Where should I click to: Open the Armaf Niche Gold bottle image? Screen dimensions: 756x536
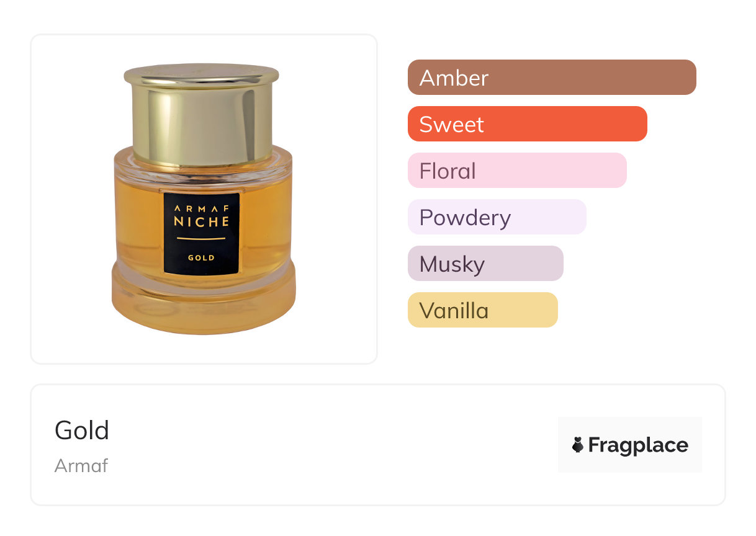[x=202, y=199]
